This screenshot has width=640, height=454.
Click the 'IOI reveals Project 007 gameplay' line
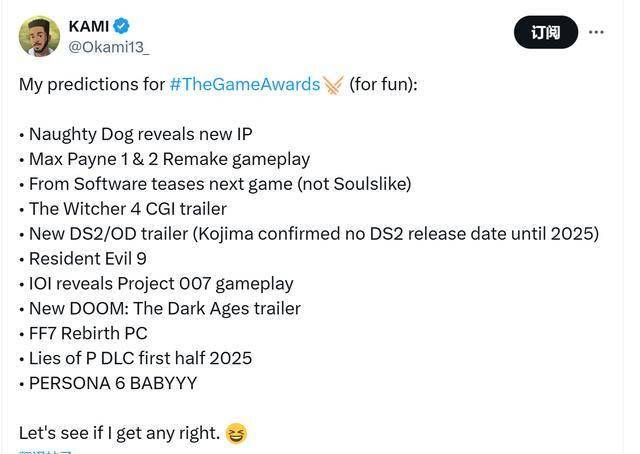(156, 284)
